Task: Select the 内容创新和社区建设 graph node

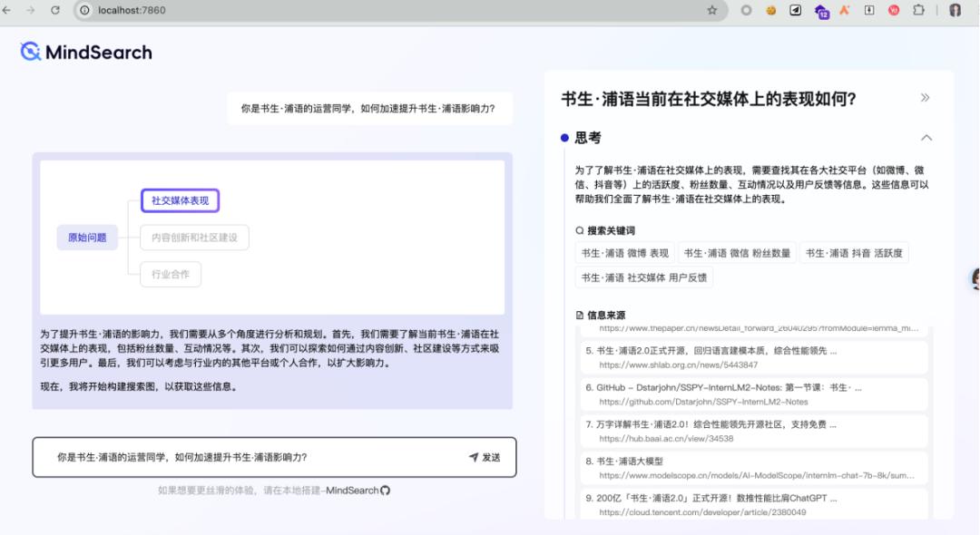Action: (x=194, y=238)
